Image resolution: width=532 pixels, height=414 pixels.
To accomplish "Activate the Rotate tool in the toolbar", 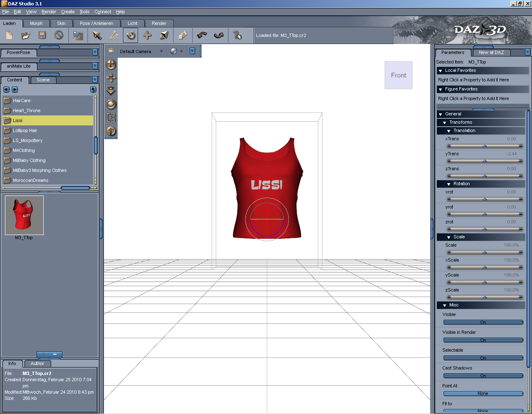I will (131, 35).
